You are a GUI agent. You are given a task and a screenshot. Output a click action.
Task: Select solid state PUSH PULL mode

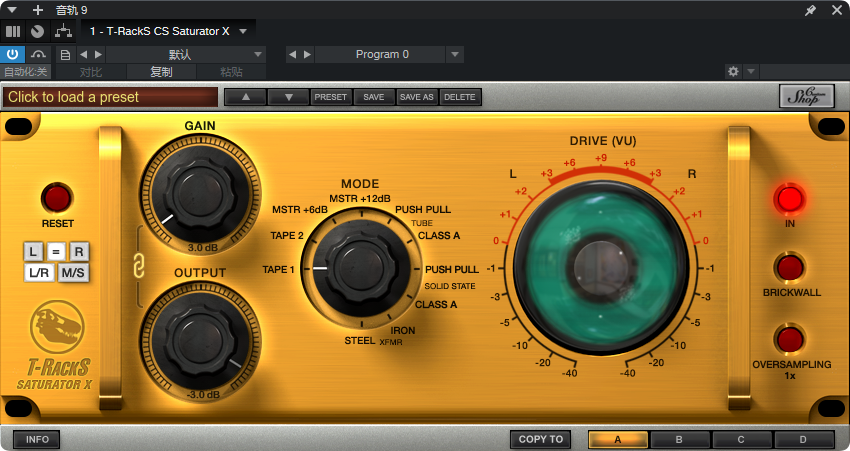[452, 269]
